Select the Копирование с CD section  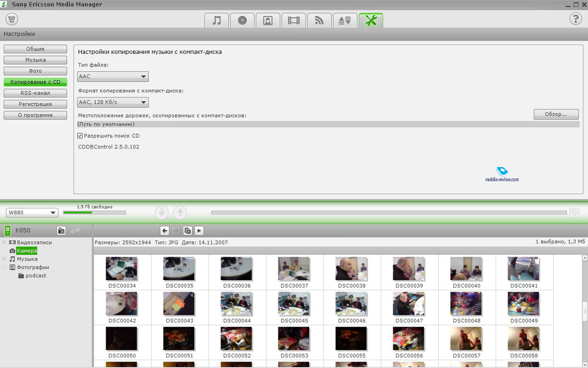click(35, 82)
